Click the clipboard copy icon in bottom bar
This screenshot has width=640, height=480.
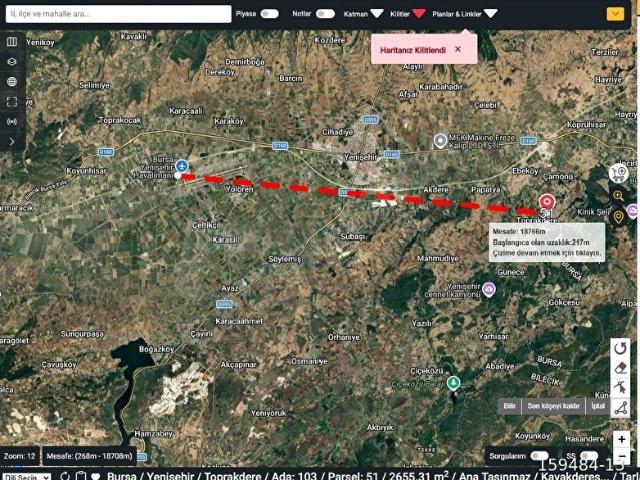(x=81, y=476)
